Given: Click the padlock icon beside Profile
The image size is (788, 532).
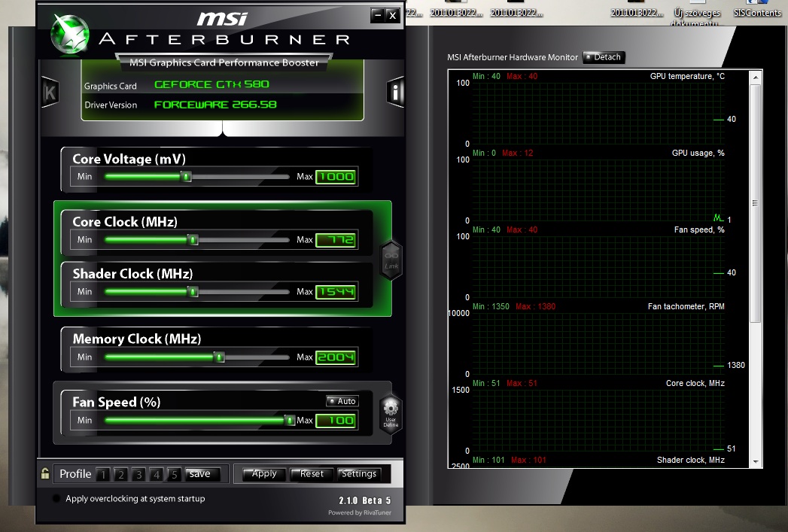Looking at the screenshot, I should [45, 473].
